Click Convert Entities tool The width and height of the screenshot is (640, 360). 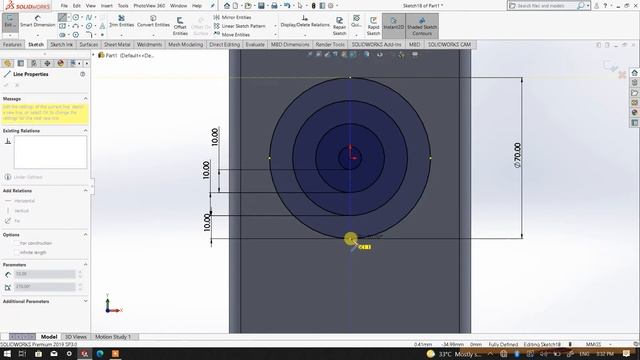coord(153,22)
